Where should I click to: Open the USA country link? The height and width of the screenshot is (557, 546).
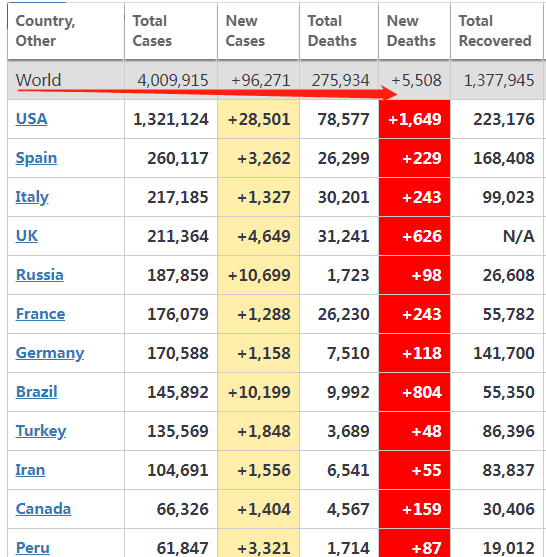pos(31,119)
